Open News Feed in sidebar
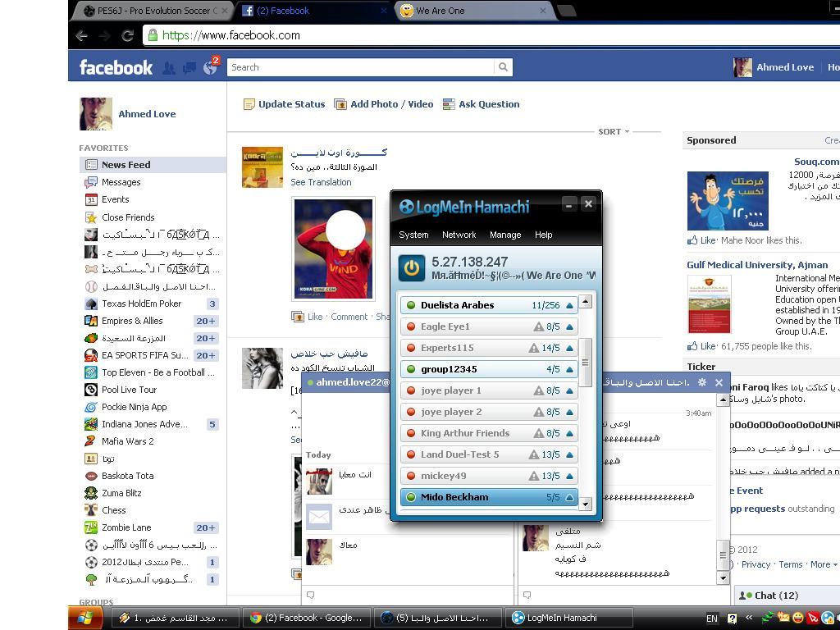840x630 pixels. (153, 165)
